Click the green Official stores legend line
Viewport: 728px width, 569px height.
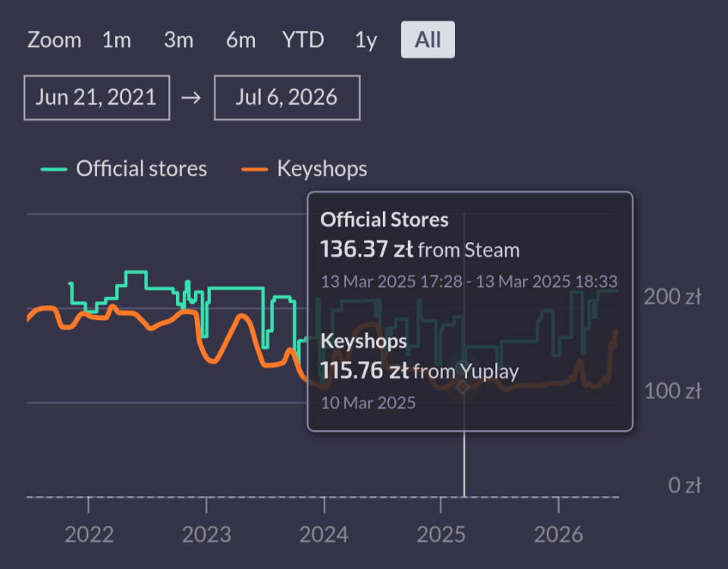54,169
